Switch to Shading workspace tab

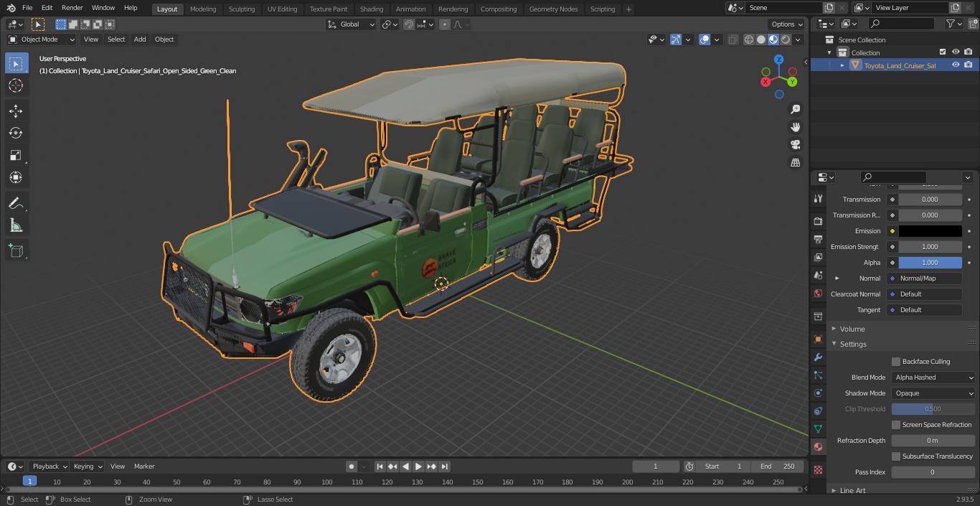371,9
